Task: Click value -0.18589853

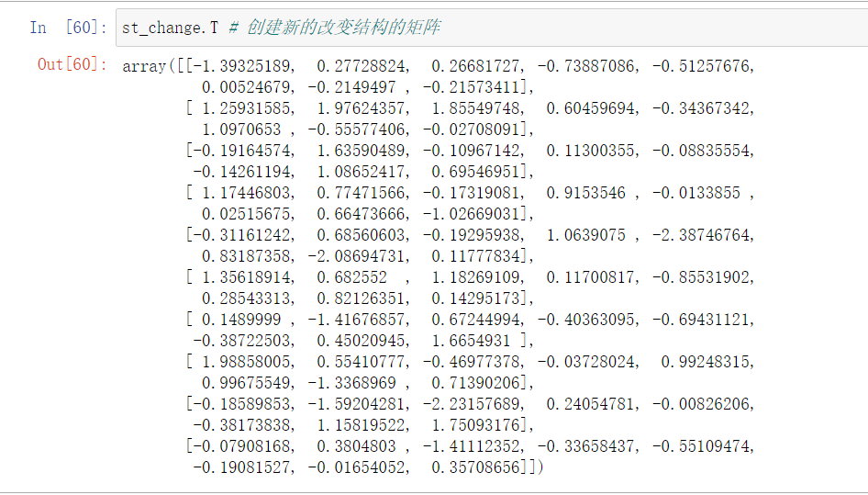Action: [x=242, y=403]
